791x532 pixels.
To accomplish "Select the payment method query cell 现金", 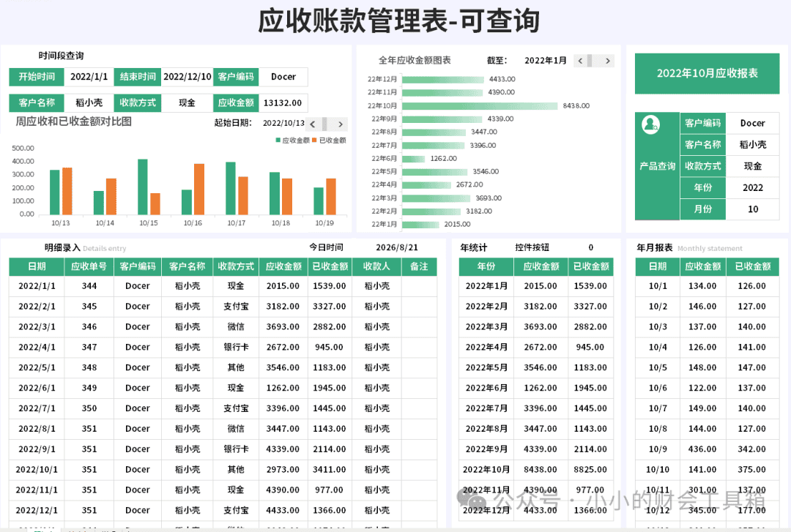I will [187, 103].
